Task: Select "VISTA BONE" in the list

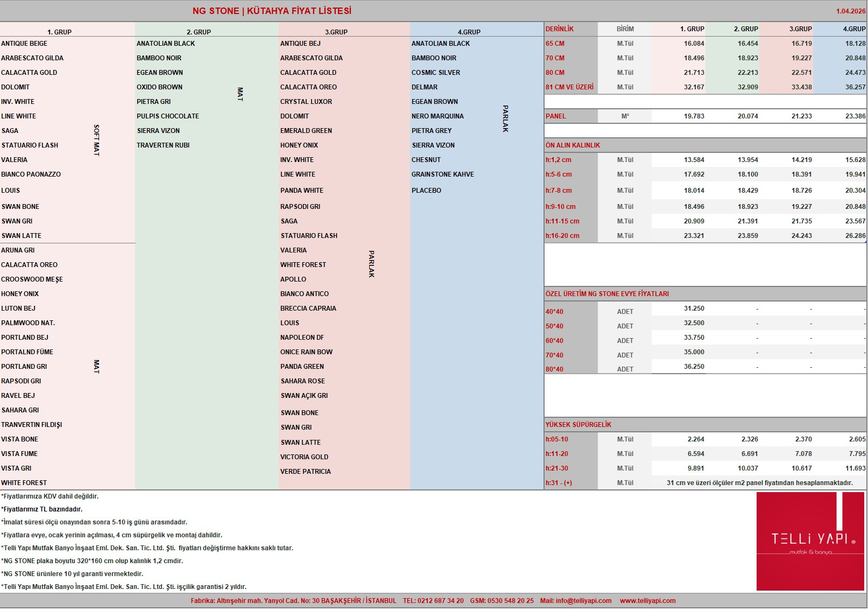Action: coord(20,439)
